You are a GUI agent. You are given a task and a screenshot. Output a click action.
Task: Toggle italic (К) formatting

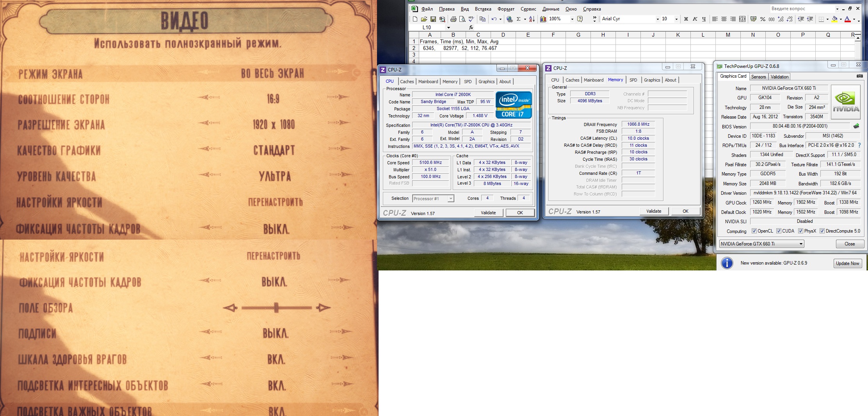pos(695,19)
